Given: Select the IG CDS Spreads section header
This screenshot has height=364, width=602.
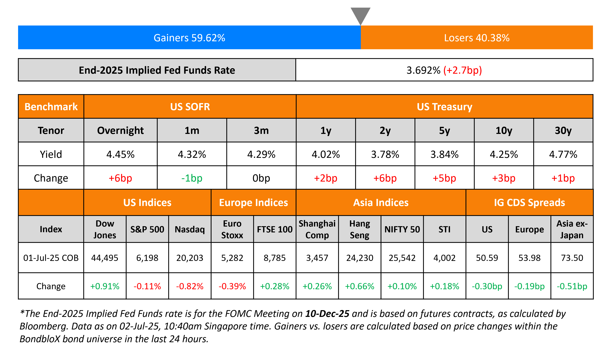Looking at the screenshot, I should tap(529, 203).
